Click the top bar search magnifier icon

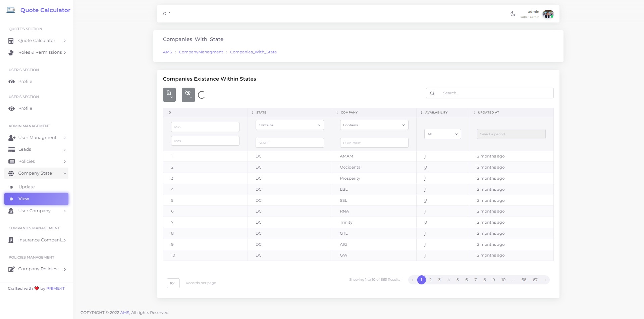point(165,14)
